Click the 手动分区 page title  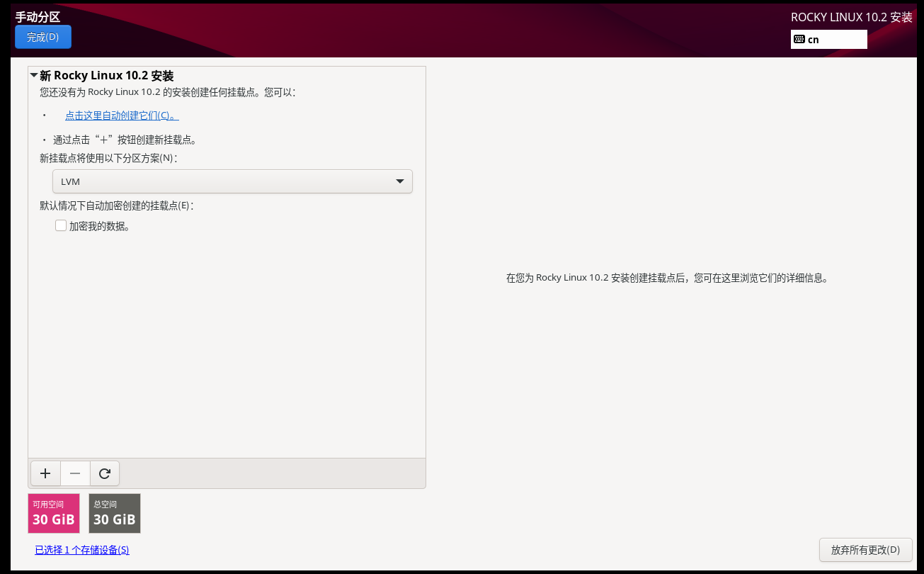pyautogui.click(x=38, y=17)
